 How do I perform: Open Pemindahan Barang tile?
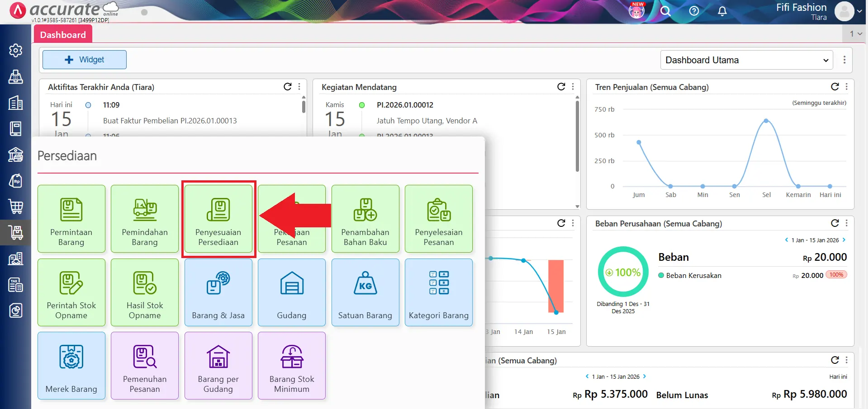pyautogui.click(x=145, y=219)
